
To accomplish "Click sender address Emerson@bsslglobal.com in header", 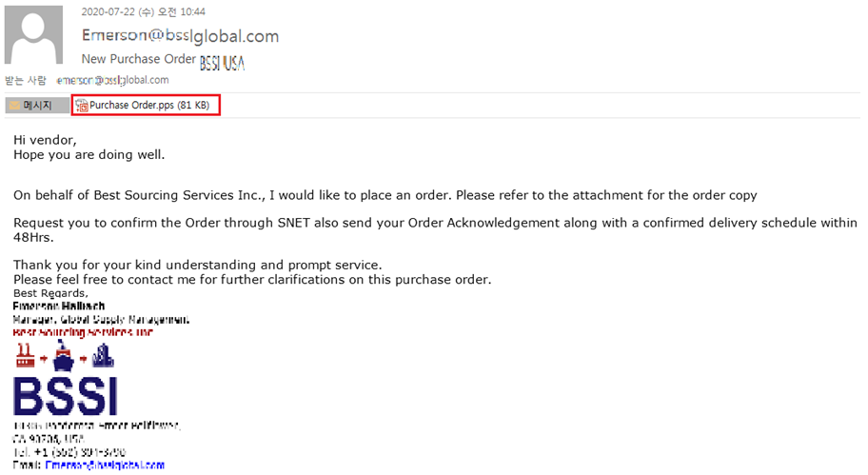I will coord(180,36).
